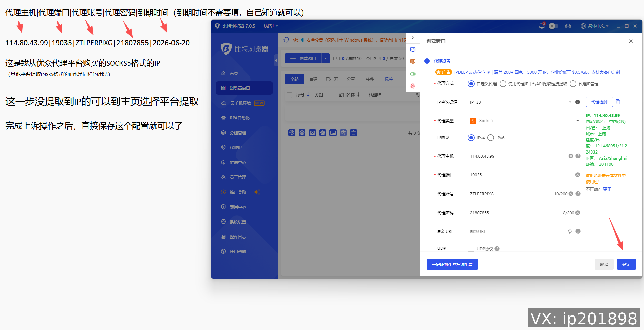Open the 代理类型 Socks5 dropdown
This screenshot has height=330, width=644.
click(525, 121)
